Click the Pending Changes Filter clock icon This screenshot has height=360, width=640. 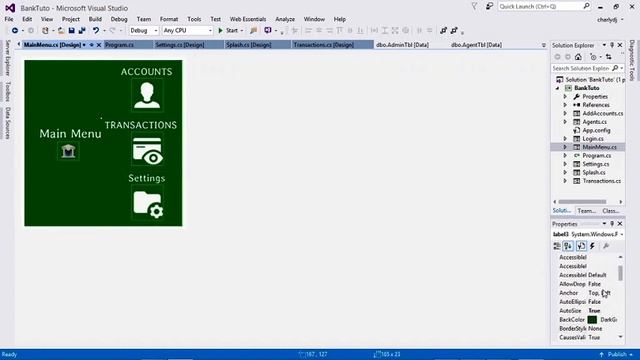pos(593,57)
